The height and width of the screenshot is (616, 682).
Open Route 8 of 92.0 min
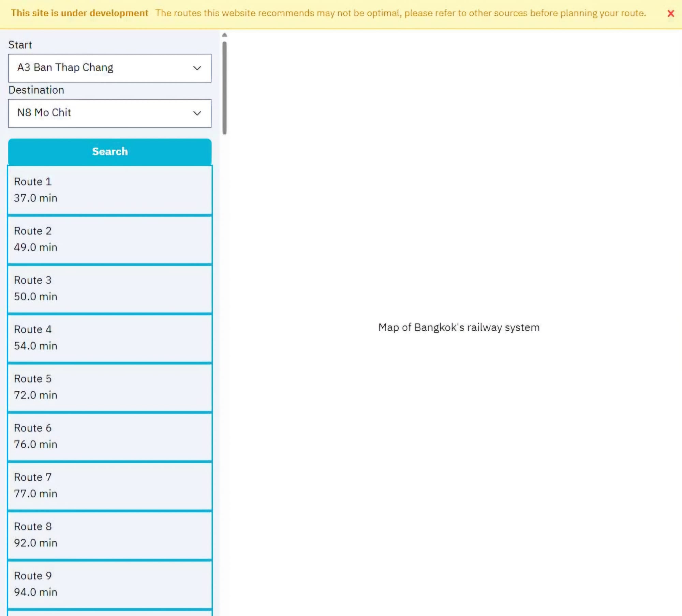[109, 535]
